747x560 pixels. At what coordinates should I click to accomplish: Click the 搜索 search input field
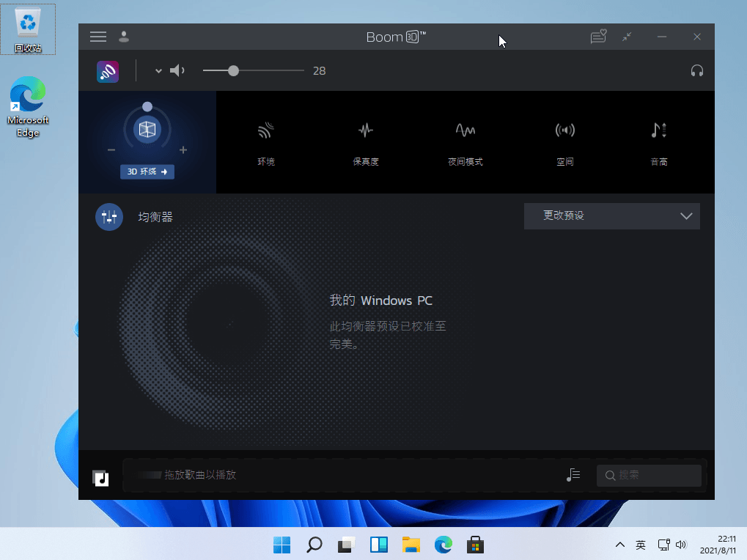649,475
